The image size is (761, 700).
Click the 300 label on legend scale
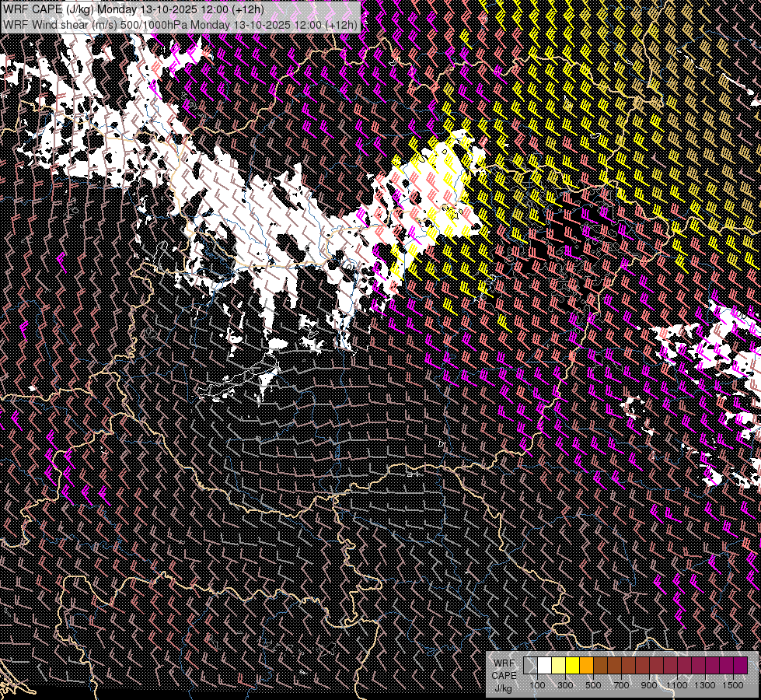pyautogui.click(x=565, y=685)
